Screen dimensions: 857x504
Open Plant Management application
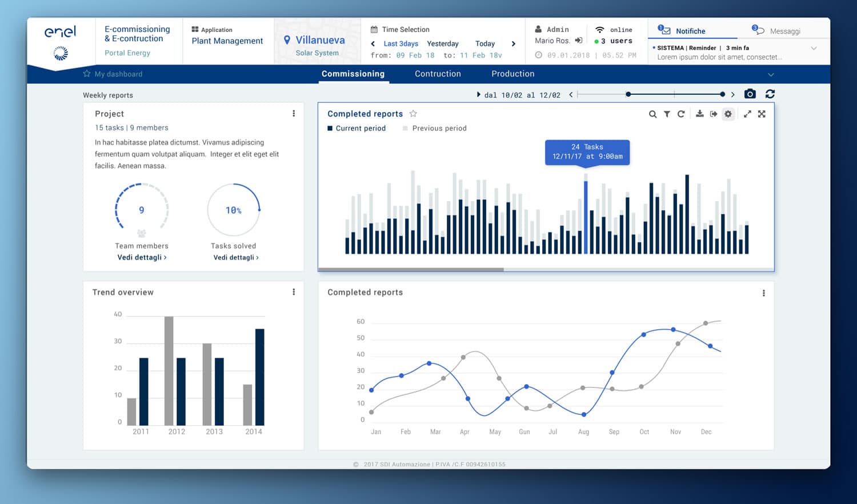227,41
